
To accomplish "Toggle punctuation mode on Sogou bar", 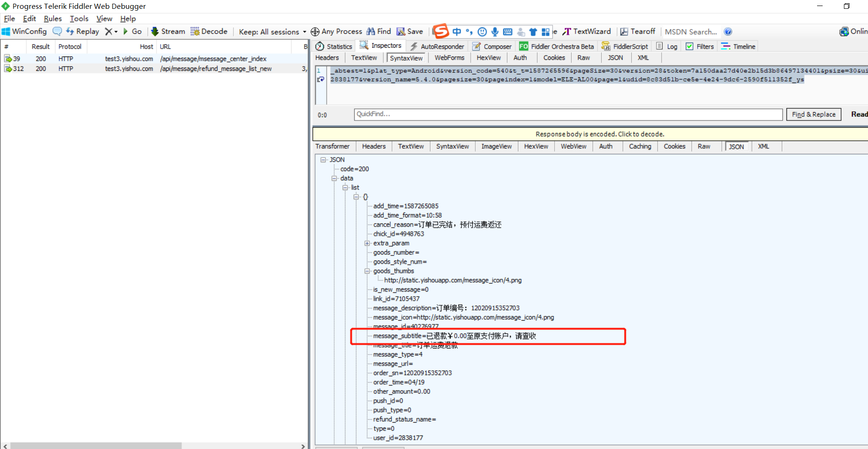I will tap(469, 32).
